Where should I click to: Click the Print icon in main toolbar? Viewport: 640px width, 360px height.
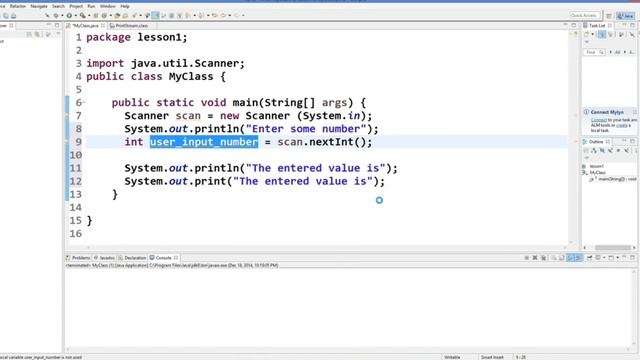pyautogui.click(x=13, y=16)
